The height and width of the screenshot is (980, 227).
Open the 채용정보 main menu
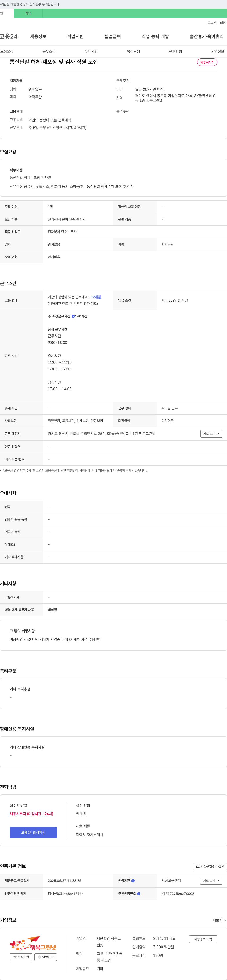click(38, 37)
